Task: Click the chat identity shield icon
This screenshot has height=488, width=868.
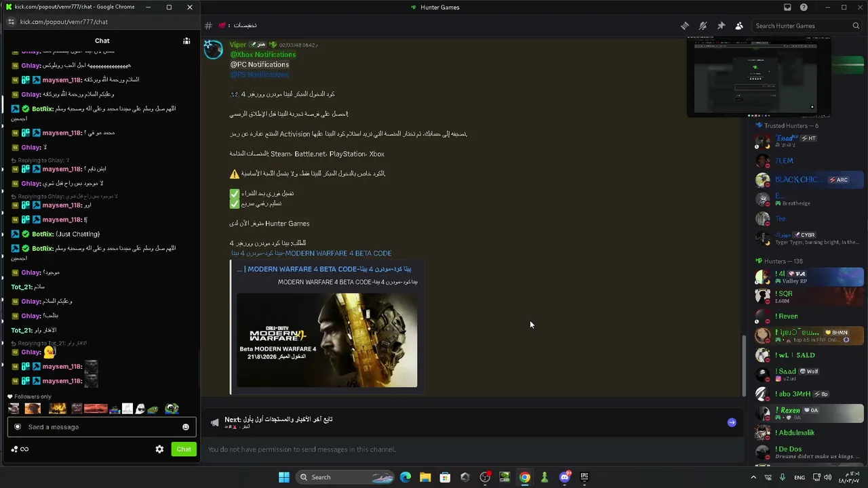Action: point(18,427)
